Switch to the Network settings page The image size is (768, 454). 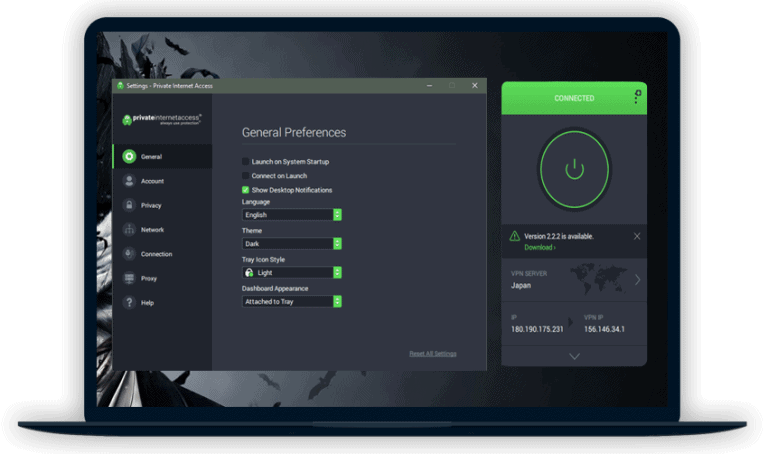pos(152,230)
